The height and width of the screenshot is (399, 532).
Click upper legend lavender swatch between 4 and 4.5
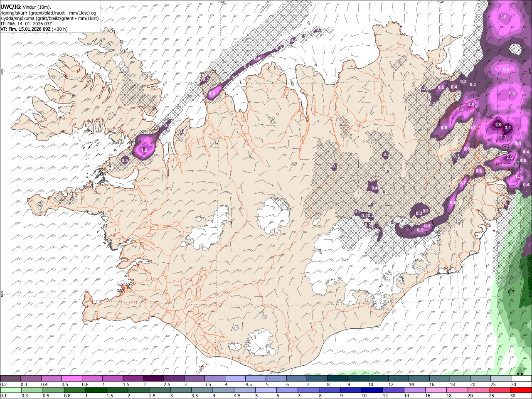235,379
